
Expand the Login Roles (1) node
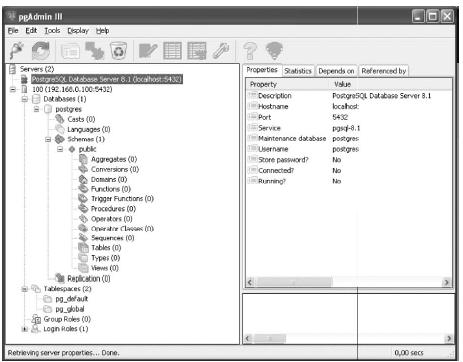pos(24,329)
